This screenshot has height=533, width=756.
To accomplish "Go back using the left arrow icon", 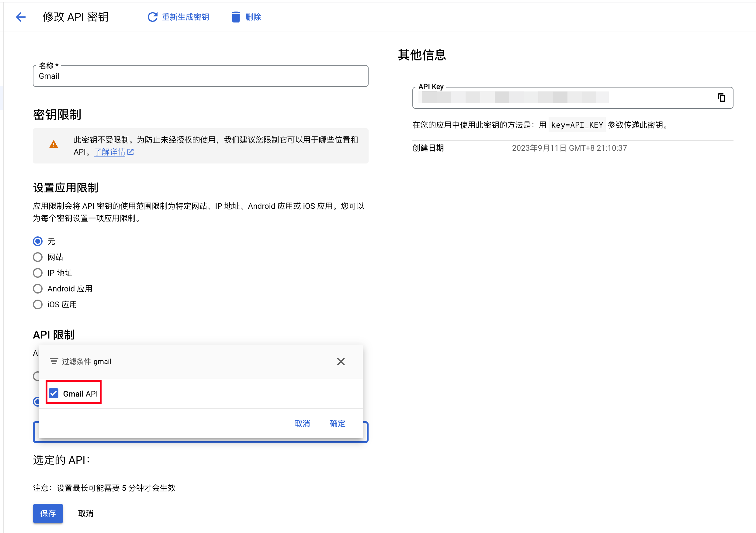I will tap(21, 17).
